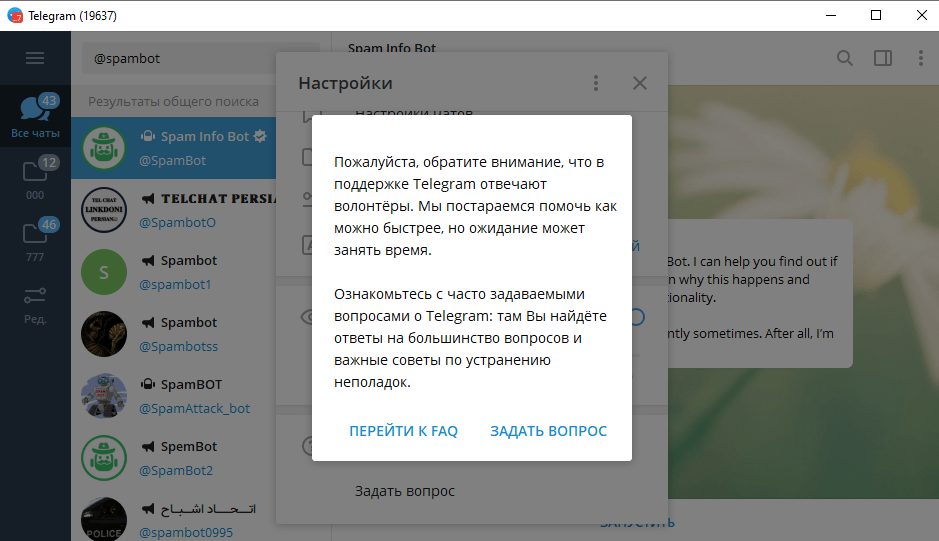Viewport: 939px width, 541px height.
Task: Open chat header three-dot menu
Action: tap(920, 58)
